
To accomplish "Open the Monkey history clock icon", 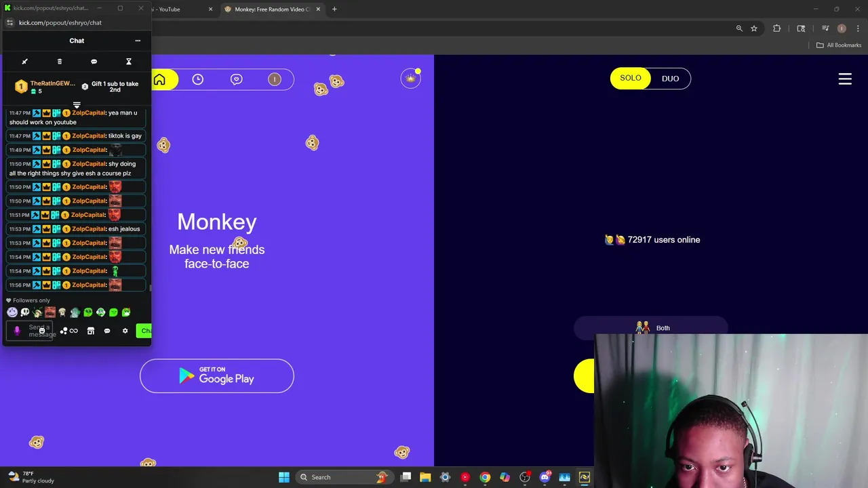I will 197,79.
